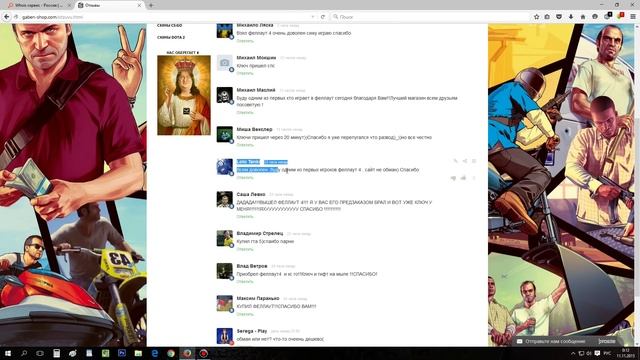Open the bookmarks list icon
The image size is (640, 360).
[x=547, y=17]
